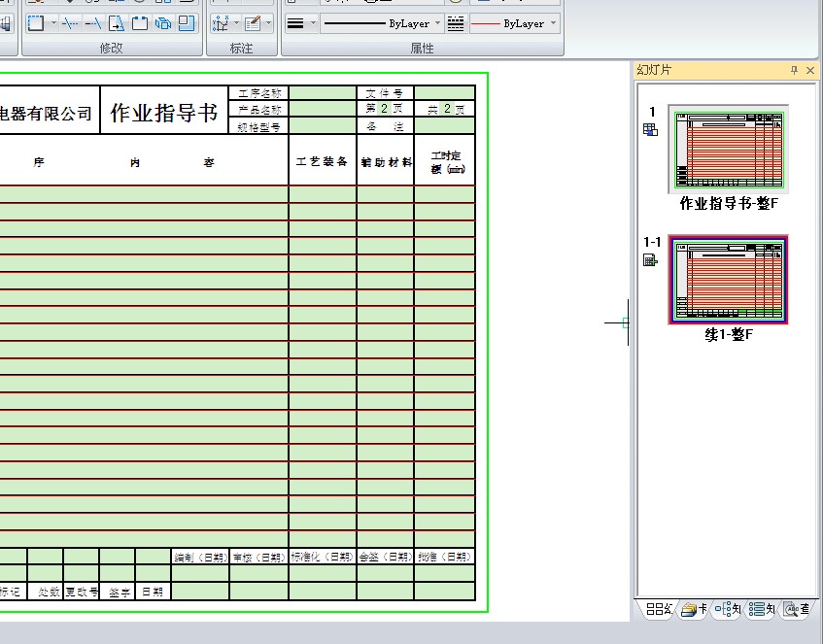This screenshot has width=823, height=644.
Task: Click the 工艺装备 column header cell
Action: (322, 162)
